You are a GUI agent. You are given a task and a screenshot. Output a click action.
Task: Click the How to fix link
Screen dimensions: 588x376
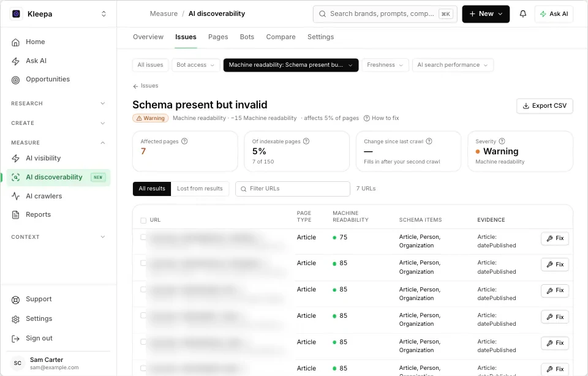[x=382, y=118]
